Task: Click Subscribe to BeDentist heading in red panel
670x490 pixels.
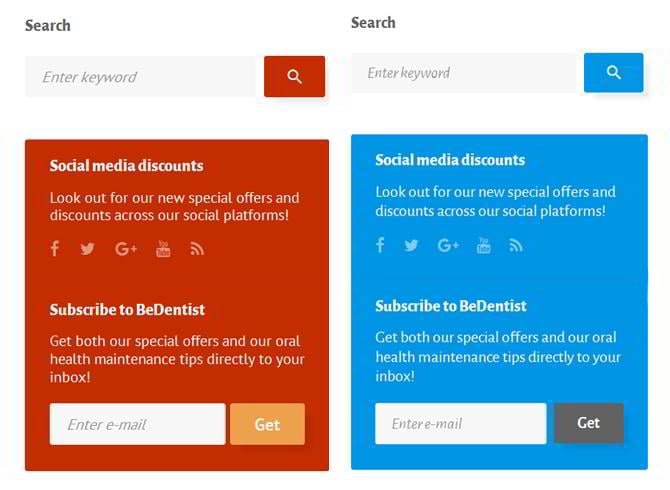Action: click(127, 310)
